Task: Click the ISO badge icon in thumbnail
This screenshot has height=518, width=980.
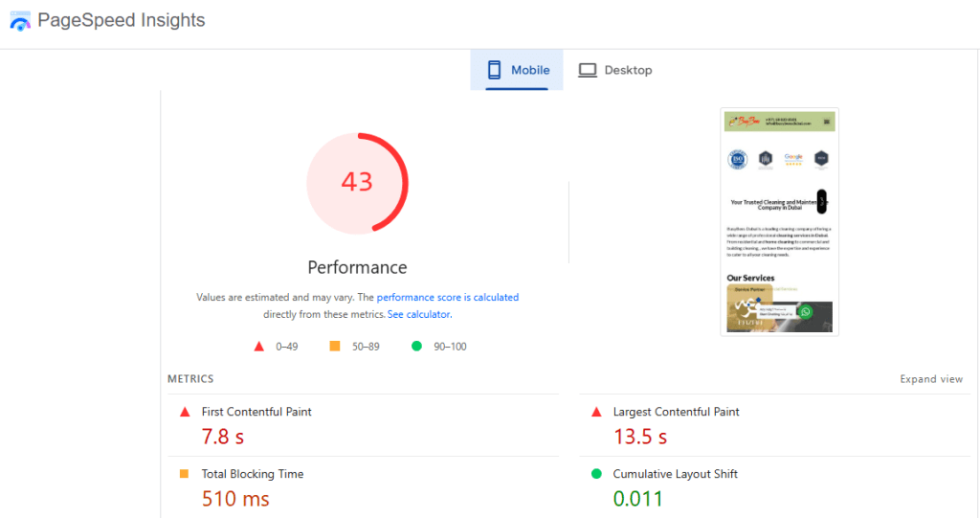Action: coord(738,159)
